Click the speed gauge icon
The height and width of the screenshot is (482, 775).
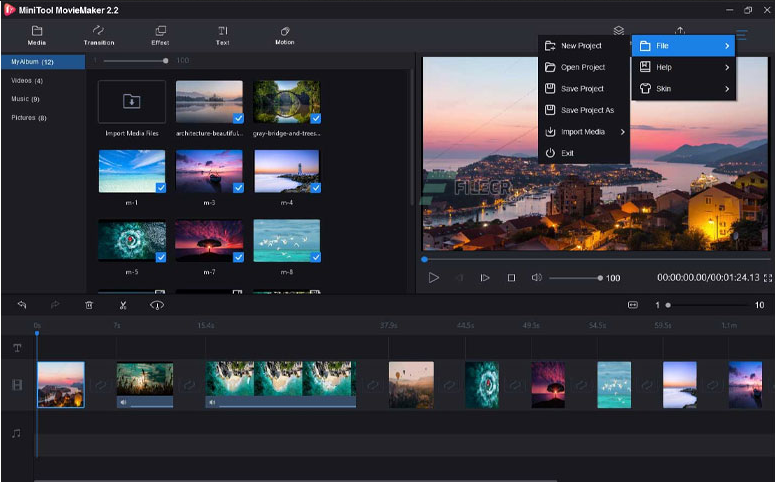157,305
